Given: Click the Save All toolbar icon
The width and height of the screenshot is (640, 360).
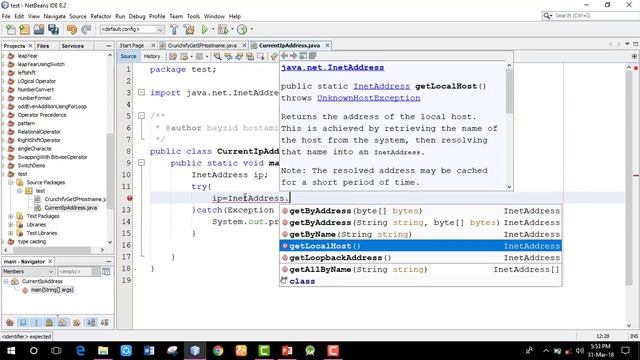Looking at the screenshot, I should tap(53, 29).
